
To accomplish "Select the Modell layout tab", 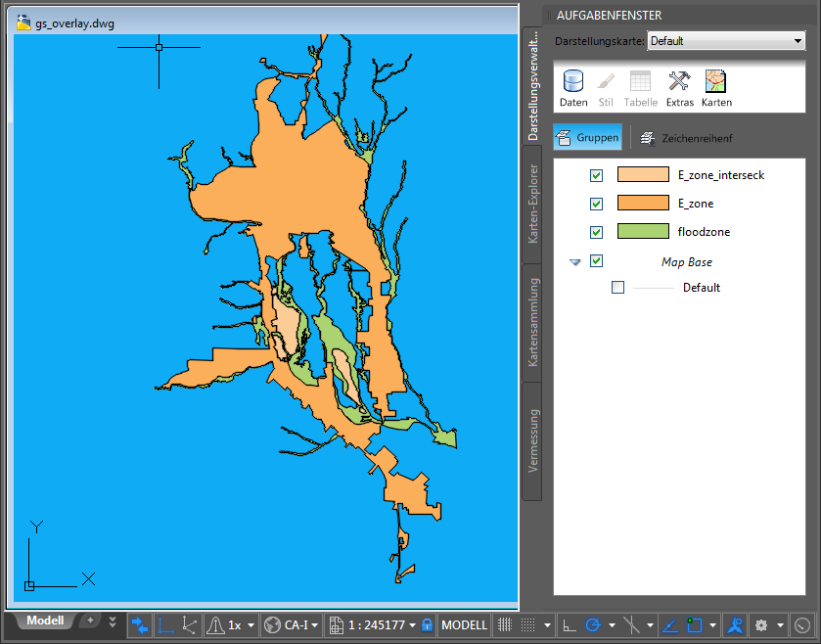I will 45,621.
